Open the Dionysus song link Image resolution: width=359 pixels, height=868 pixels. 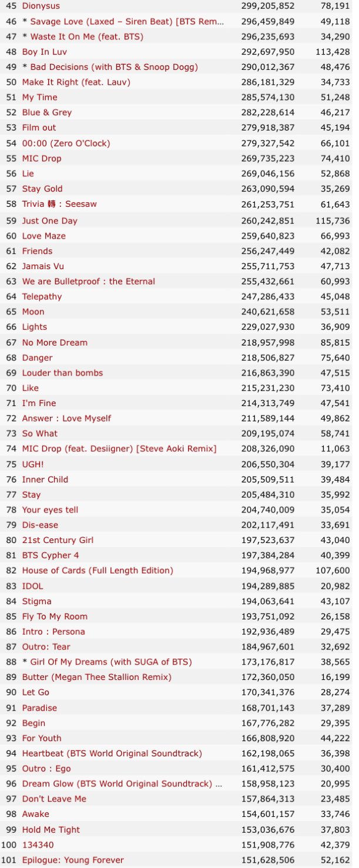[x=41, y=6]
